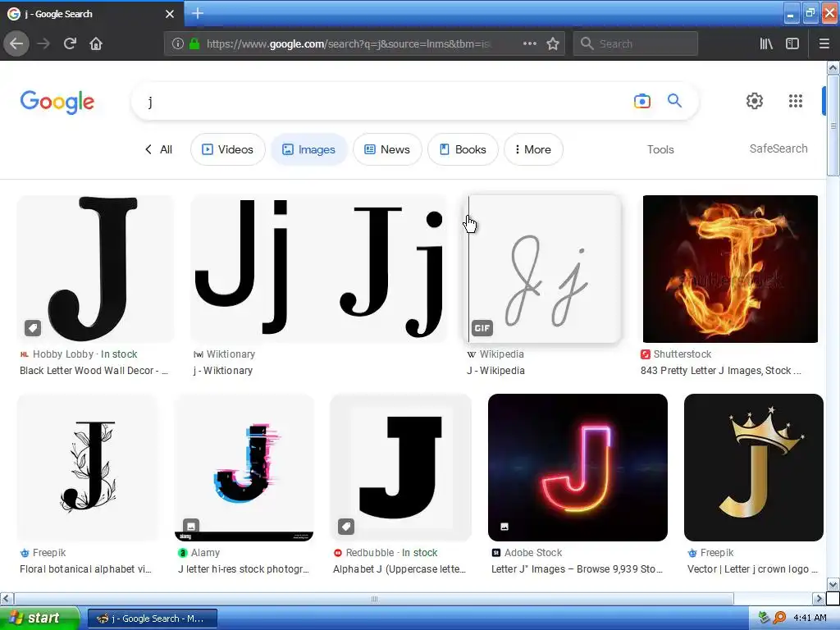
Task: Open the Shutterstock flaming J image
Action: click(x=730, y=269)
